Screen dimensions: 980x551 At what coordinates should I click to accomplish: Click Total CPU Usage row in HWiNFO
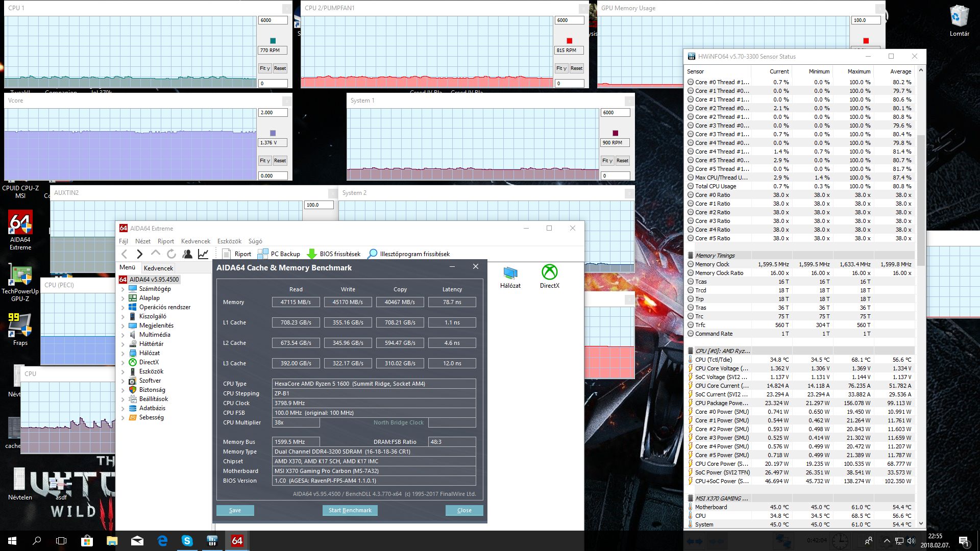[800, 186]
